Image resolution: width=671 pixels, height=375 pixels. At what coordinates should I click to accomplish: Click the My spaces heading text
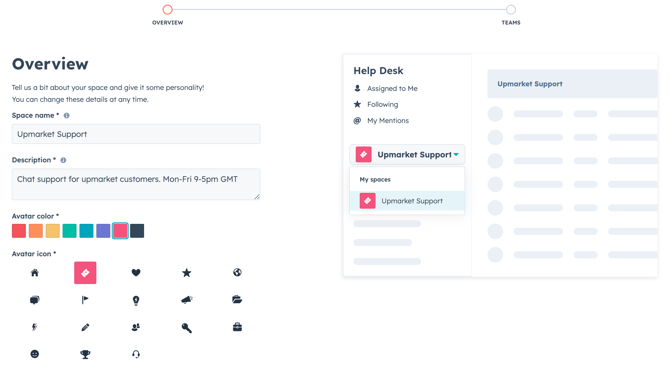375,179
